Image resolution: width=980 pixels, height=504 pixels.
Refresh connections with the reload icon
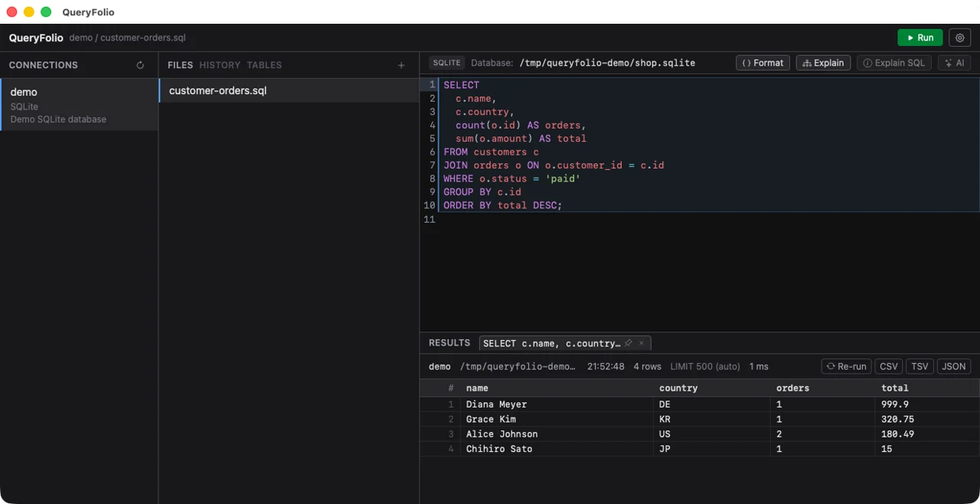click(140, 65)
